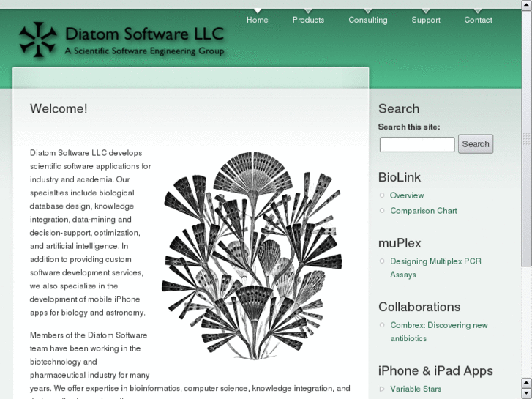Click the Search sidebar heading
532x399 pixels.
tap(399, 108)
